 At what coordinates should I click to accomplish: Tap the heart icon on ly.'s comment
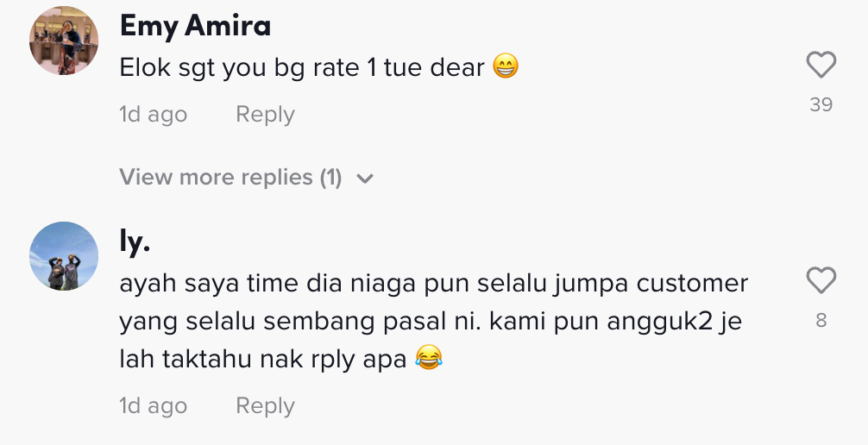point(821,280)
